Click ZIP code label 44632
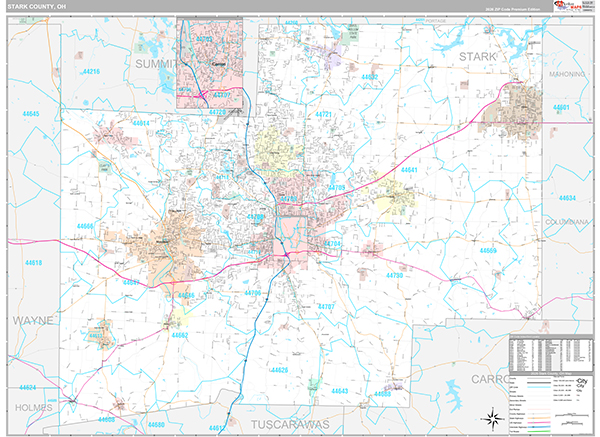This screenshot has width=600, height=437. click(370, 77)
